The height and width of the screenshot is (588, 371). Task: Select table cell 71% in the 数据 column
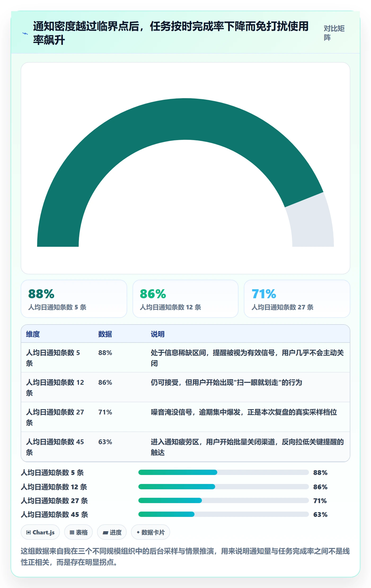point(105,412)
